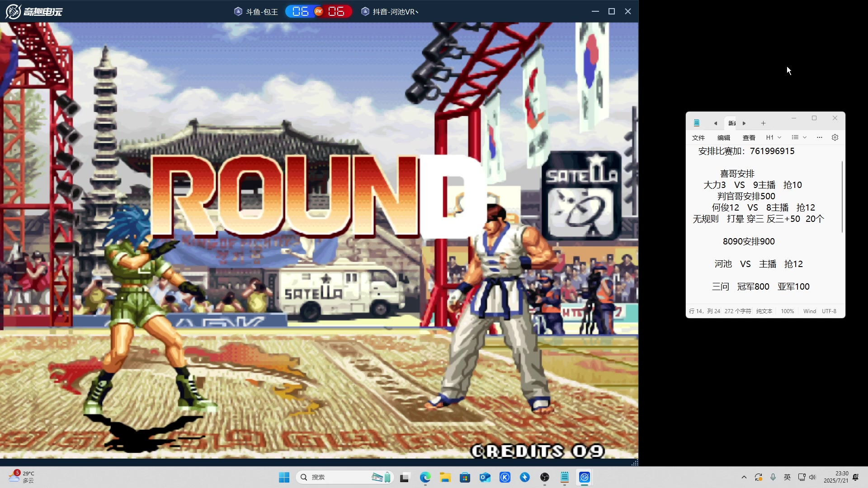Switch to OBS Studio on taskbar

click(545, 477)
